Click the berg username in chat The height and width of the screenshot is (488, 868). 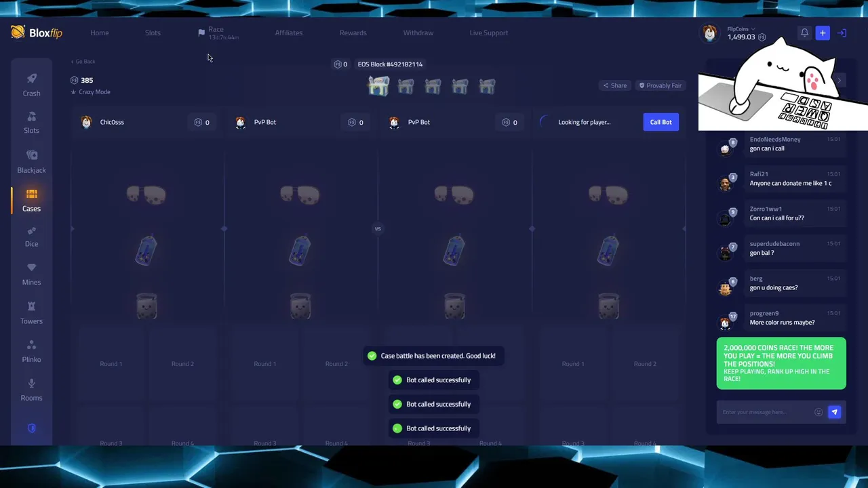756,279
